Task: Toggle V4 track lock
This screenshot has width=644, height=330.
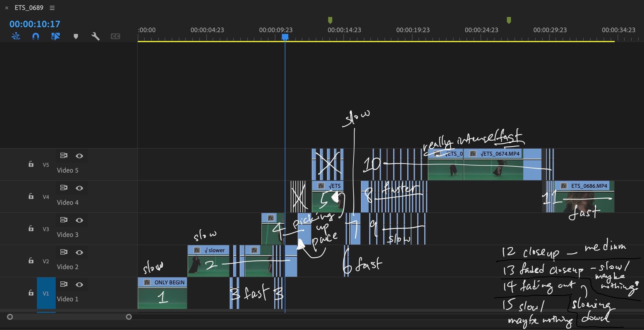Action: click(31, 196)
